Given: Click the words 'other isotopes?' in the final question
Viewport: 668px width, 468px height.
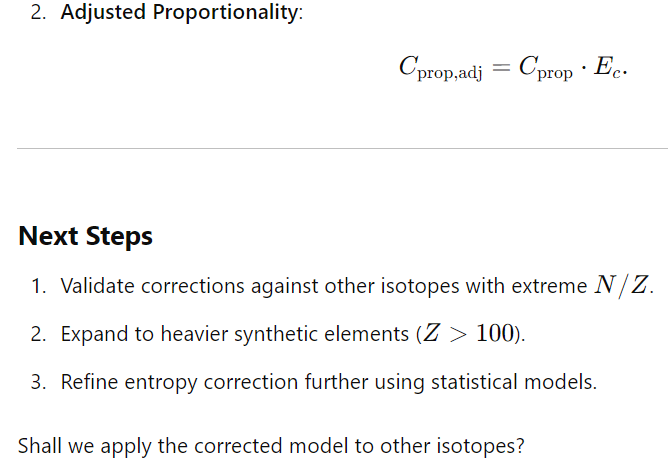Looking at the screenshot, I should coord(452,446).
